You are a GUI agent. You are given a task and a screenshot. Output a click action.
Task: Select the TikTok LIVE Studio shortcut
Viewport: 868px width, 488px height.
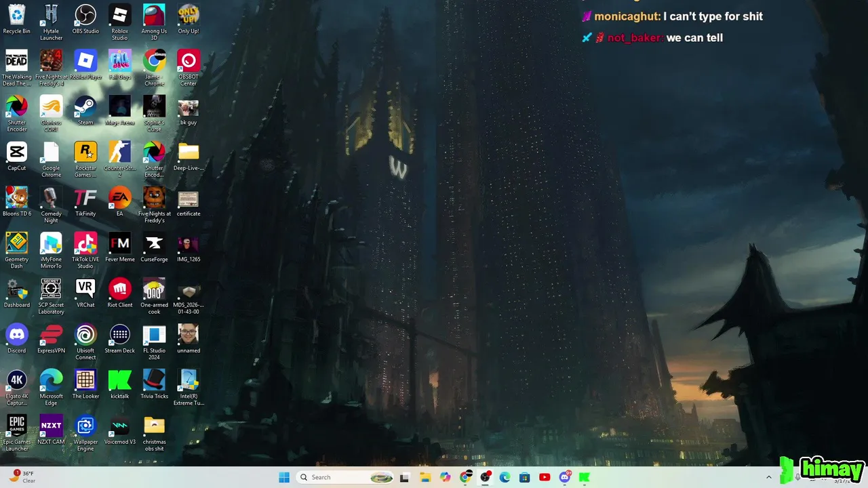tap(85, 249)
